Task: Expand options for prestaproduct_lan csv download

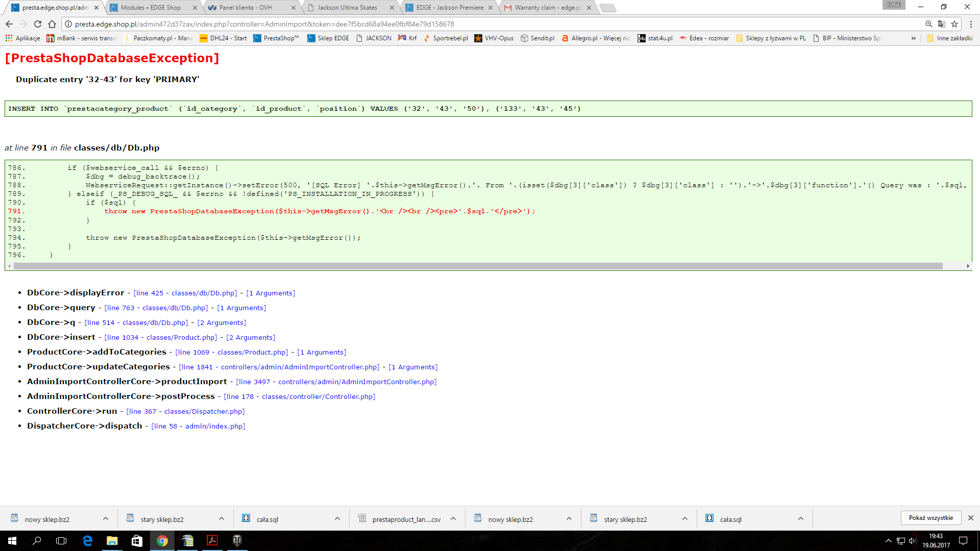Action: pos(453,519)
